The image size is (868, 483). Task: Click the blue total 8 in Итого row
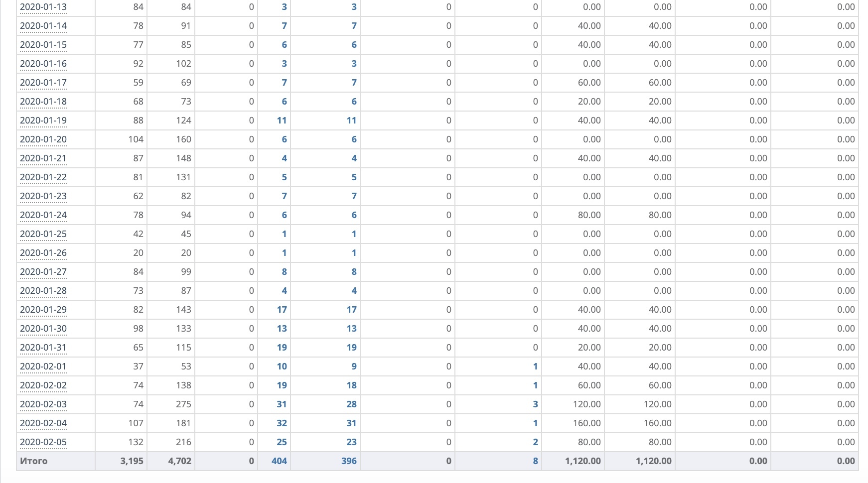tap(535, 461)
